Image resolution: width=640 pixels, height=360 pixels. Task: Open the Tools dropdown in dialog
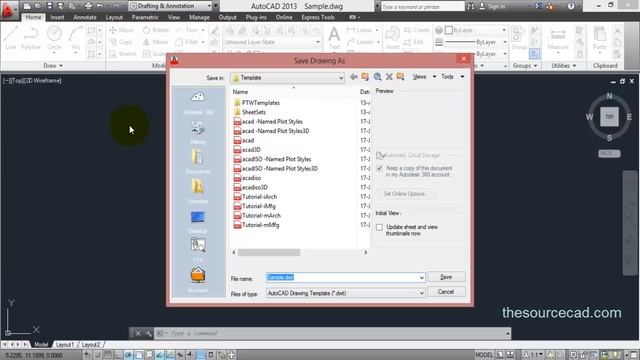click(x=452, y=77)
